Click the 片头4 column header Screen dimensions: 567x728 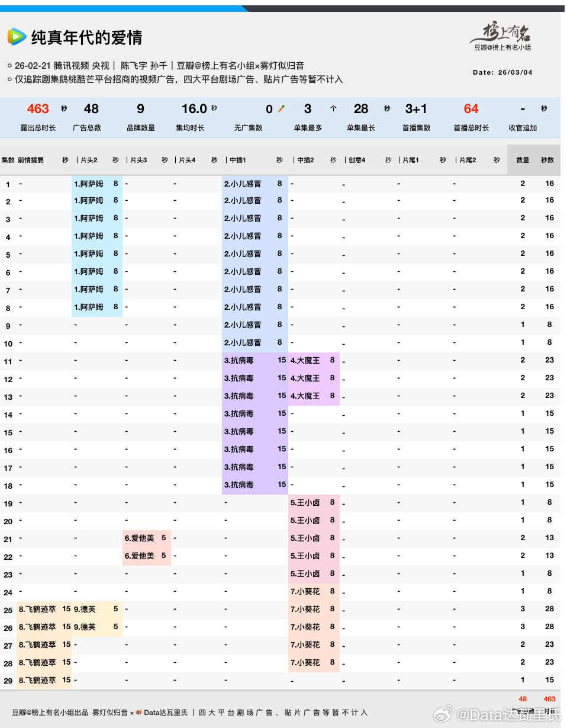click(x=187, y=160)
